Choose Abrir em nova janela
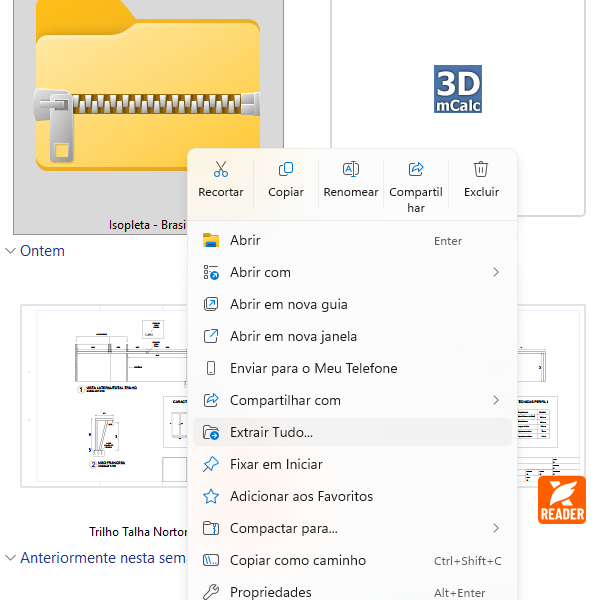 293,336
